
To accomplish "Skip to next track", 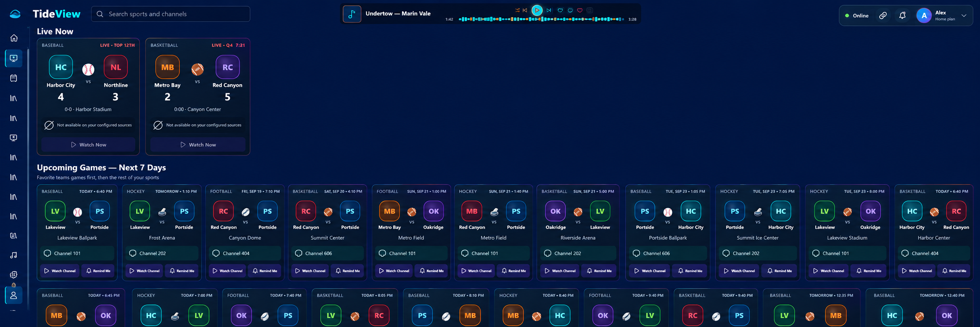I will [549, 10].
